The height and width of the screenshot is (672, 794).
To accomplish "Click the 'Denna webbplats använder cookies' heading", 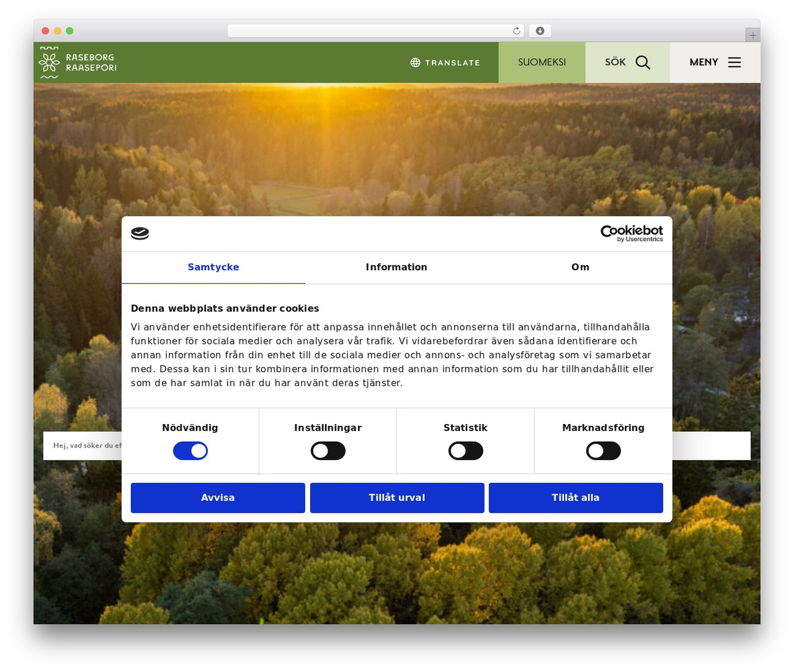I will pyautogui.click(x=225, y=309).
